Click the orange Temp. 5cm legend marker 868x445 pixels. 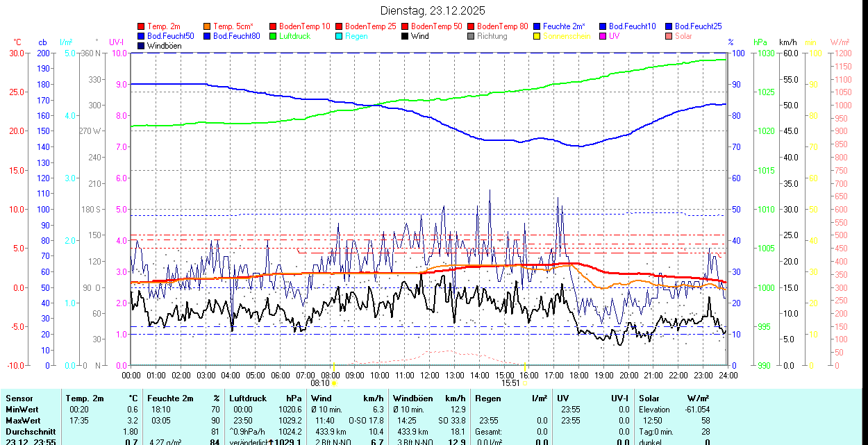208,26
